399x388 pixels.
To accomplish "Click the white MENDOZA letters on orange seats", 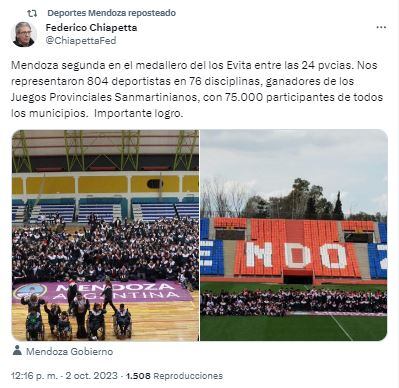I will (x=297, y=256).
